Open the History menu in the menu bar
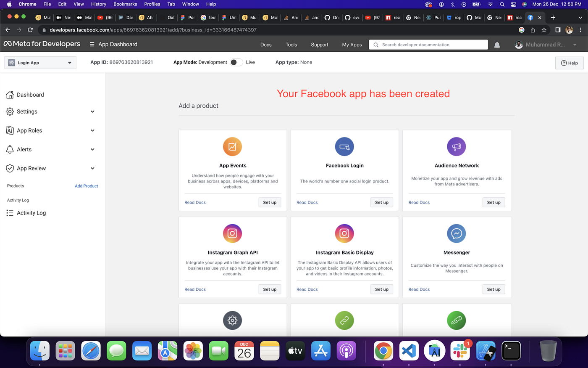This screenshot has height=368, width=588. tap(99, 4)
